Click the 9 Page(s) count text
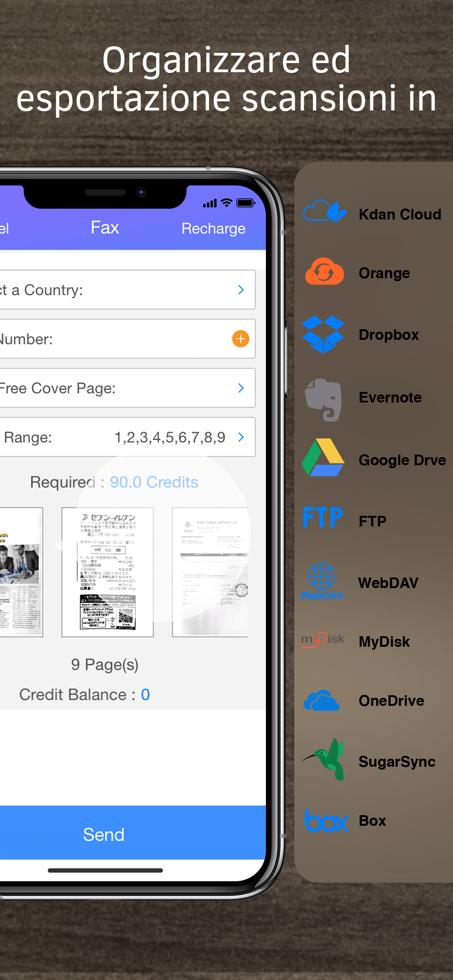The image size is (453, 980). coord(105,665)
